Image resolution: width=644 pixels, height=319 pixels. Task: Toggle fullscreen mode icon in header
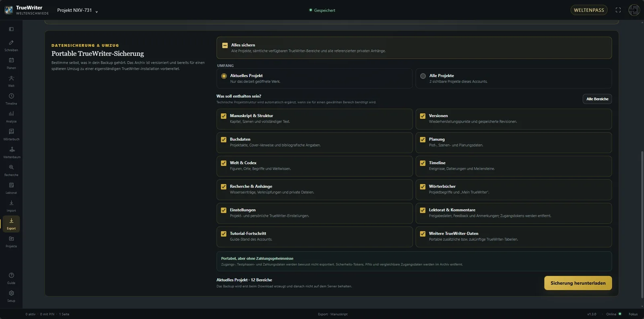click(x=618, y=10)
